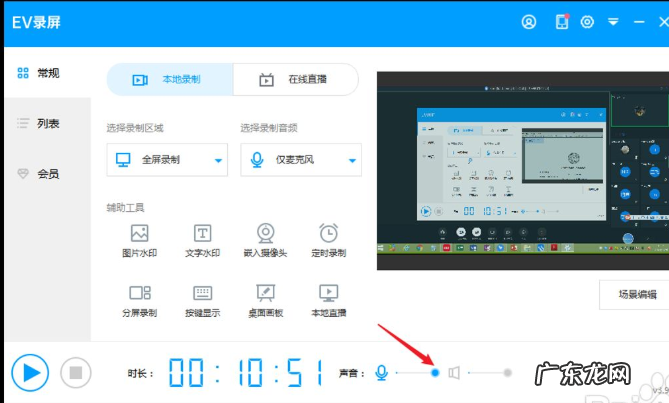Click the recording preview thumbnail
669x403 pixels.
[x=523, y=171]
